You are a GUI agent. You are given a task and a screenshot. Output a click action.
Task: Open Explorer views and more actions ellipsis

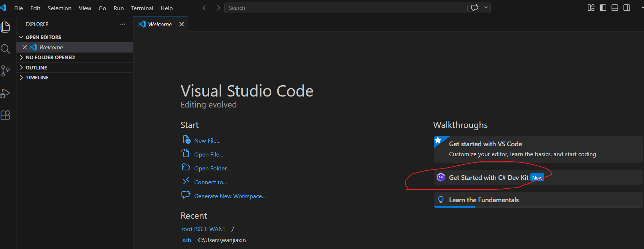click(123, 24)
